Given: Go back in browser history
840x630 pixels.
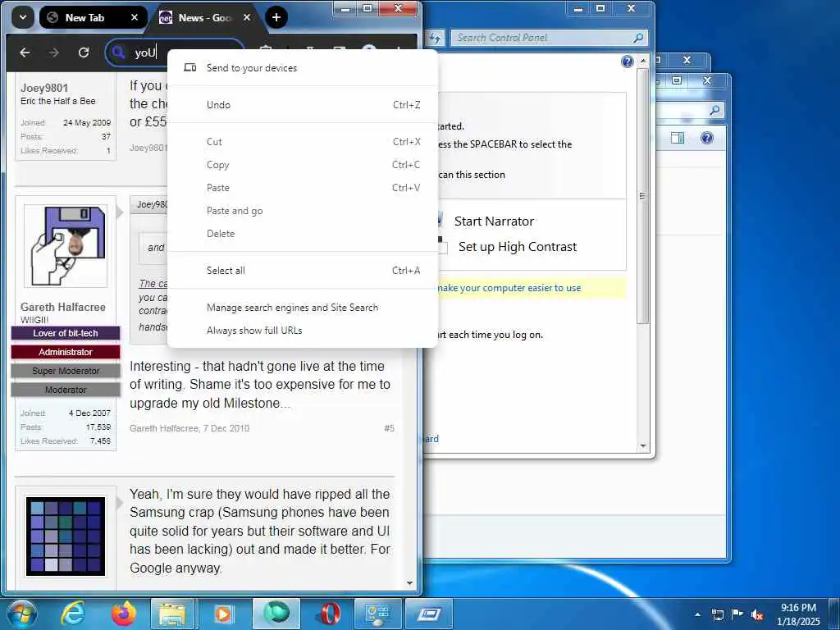Looking at the screenshot, I should pyautogui.click(x=25, y=52).
